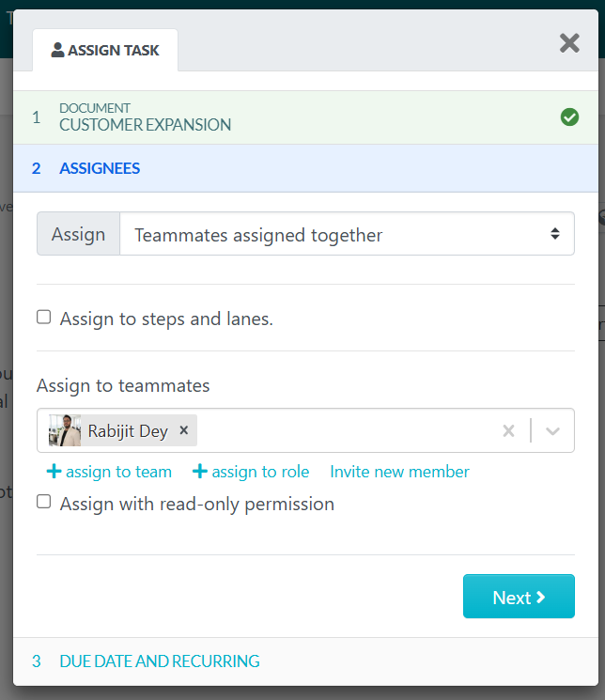The width and height of the screenshot is (605, 700).
Task: Click the green checkmark on Document step
Action: coord(569,117)
